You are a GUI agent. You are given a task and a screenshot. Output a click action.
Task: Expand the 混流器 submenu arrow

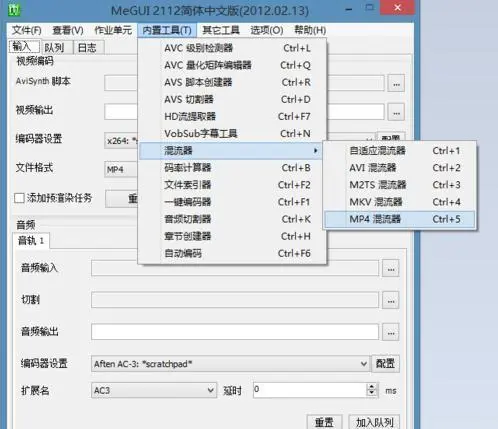pyautogui.click(x=315, y=151)
